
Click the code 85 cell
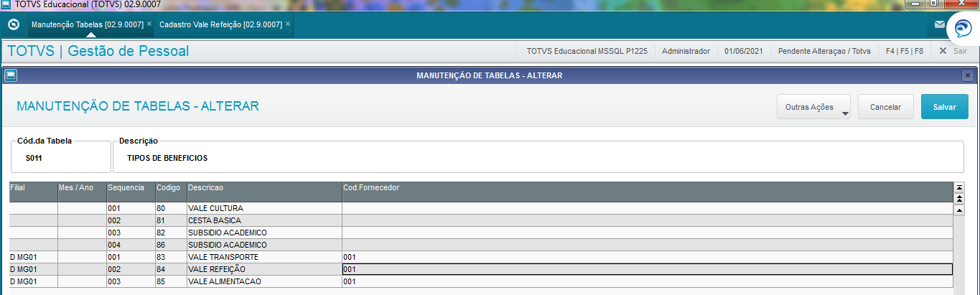click(x=171, y=282)
